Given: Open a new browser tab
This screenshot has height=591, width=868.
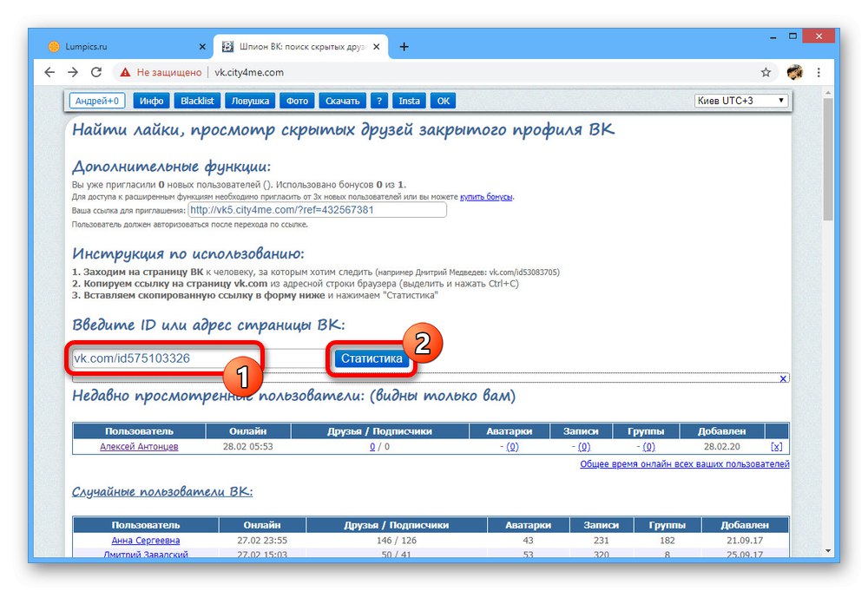Looking at the screenshot, I should pos(404,47).
